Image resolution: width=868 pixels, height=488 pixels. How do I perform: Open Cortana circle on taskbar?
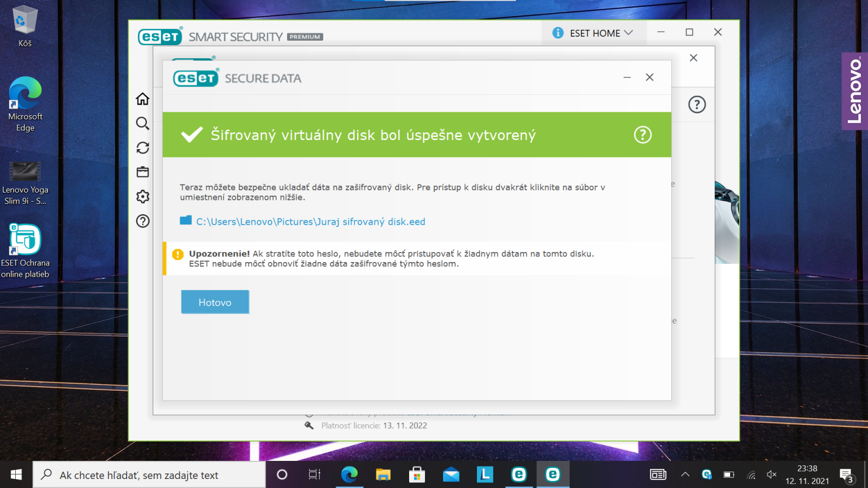point(281,474)
